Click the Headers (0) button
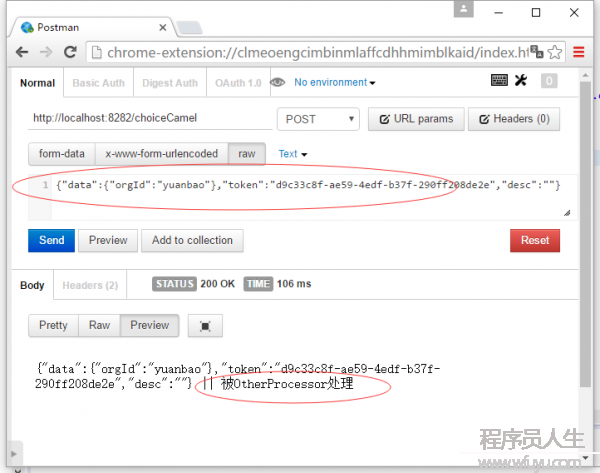 pyautogui.click(x=514, y=119)
